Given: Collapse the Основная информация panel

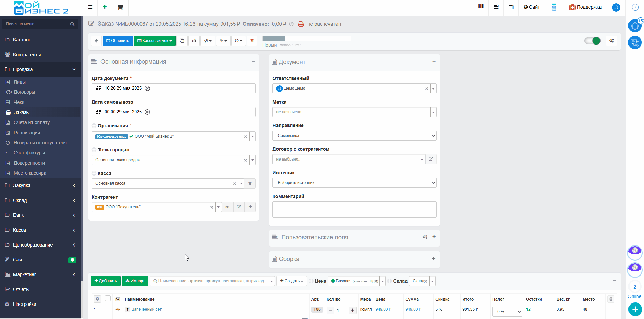Looking at the screenshot, I should 253,61.
